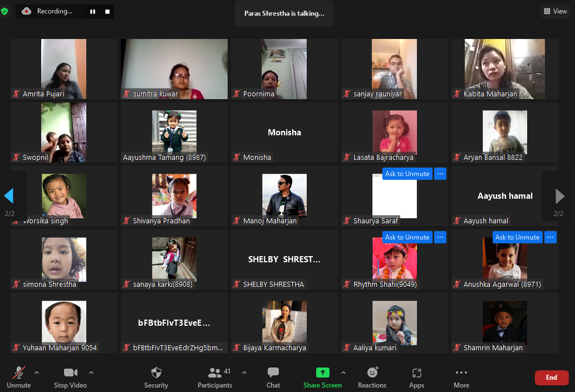Click the muted mic icon for Swopnil

pos(16,158)
